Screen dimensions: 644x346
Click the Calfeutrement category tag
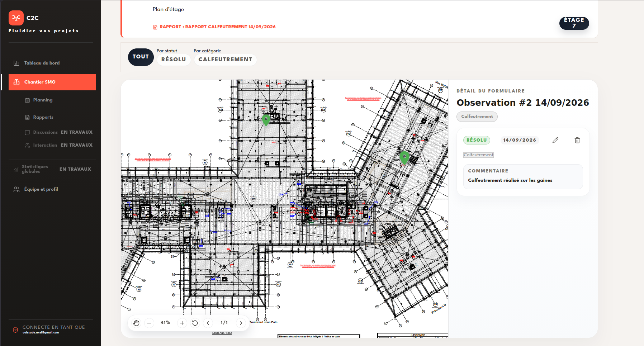[477, 117]
